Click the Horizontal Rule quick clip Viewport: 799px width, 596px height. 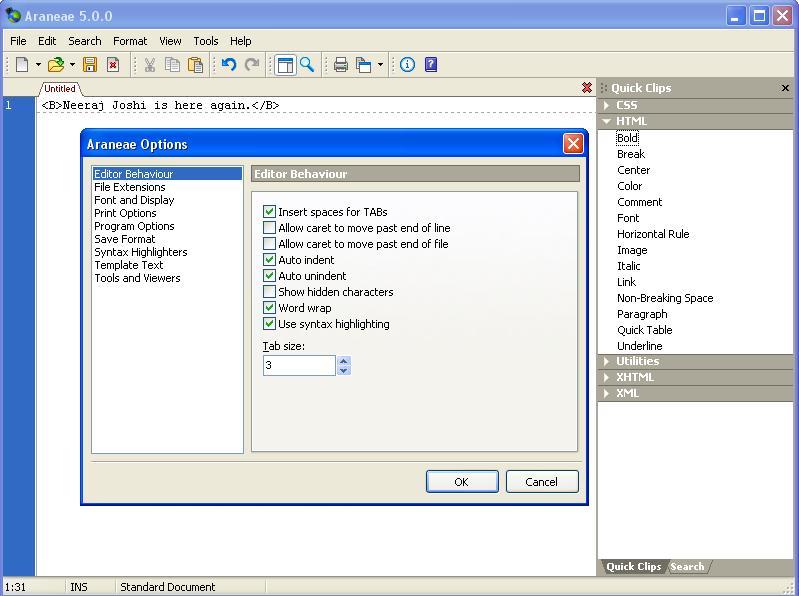653,234
